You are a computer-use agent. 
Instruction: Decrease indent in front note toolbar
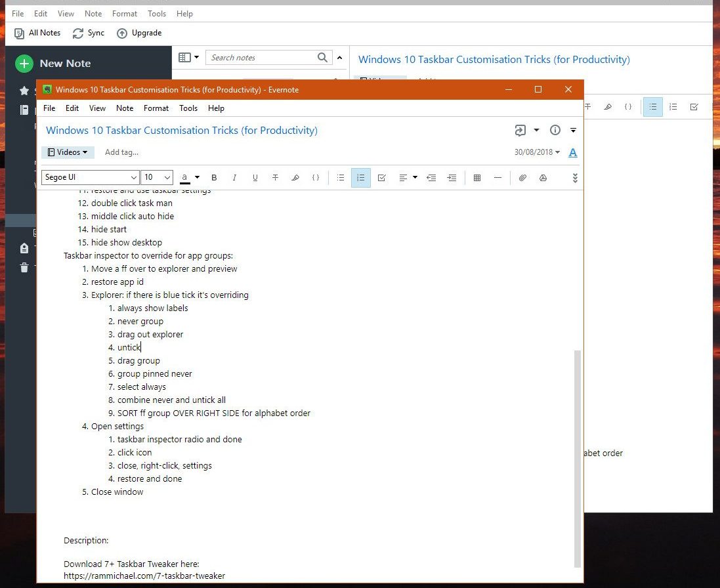[431, 178]
